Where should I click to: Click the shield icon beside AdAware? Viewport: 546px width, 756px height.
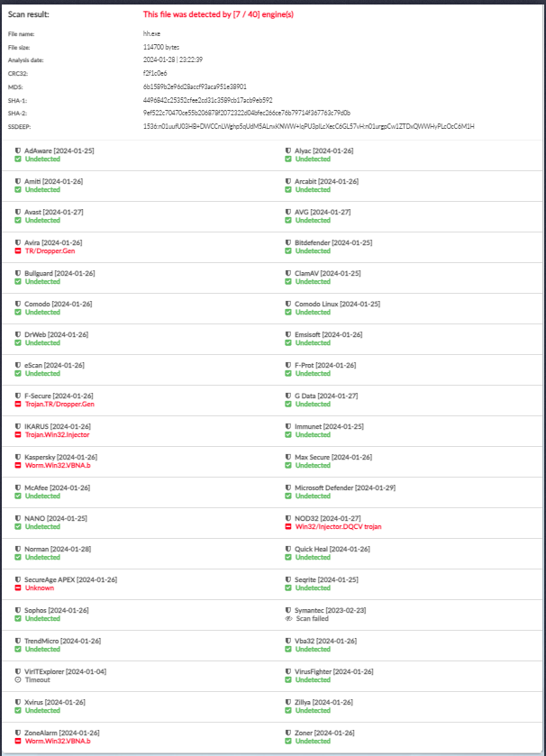[x=18, y=150]
